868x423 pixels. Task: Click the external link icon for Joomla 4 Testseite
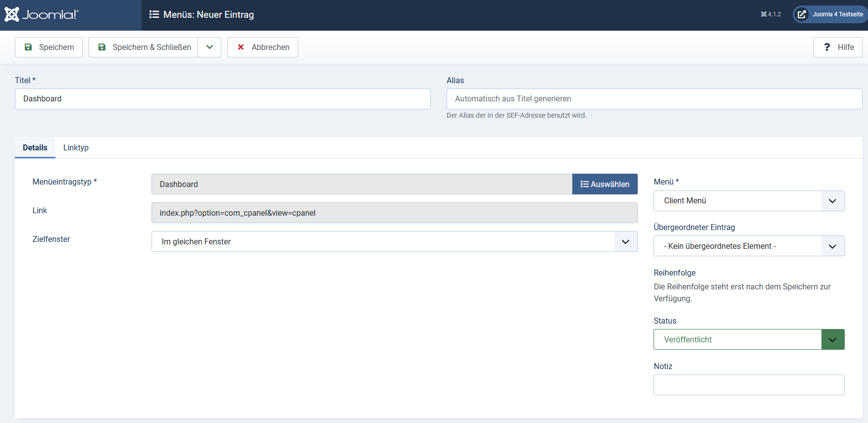point(802,14)
